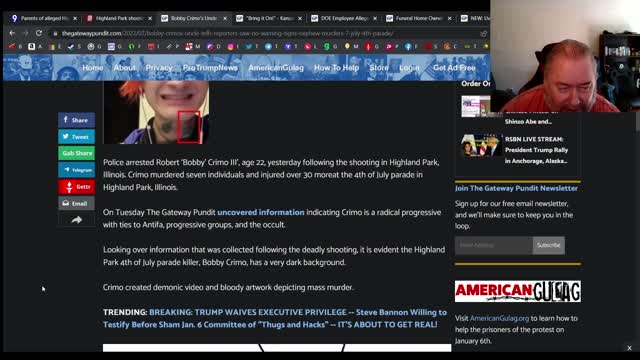Click the article photo of the smiling face
The height and width of the screenshot is (360, 640).
(156, 112)
